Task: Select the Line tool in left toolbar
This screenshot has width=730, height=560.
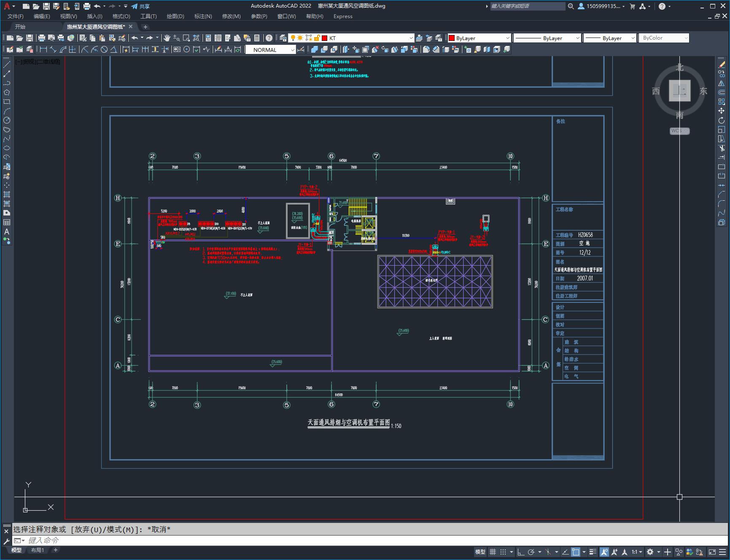Action: click(7, 65)
